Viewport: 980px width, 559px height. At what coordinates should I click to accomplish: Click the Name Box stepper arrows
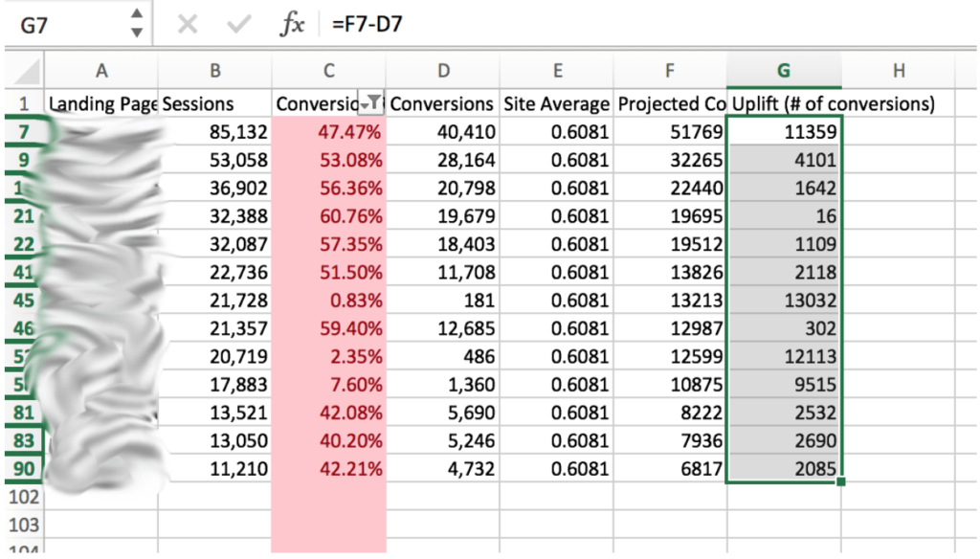[x=137, y=24]
